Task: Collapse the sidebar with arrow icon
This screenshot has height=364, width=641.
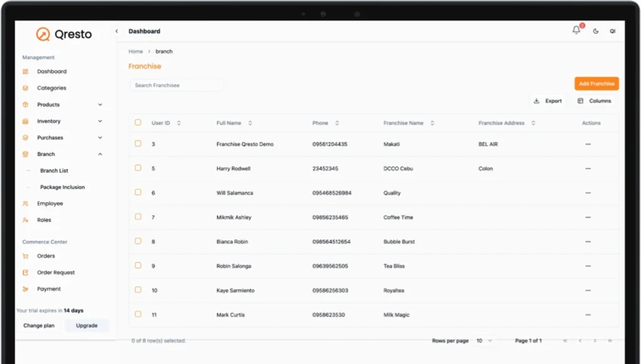Action: [116, 31]
